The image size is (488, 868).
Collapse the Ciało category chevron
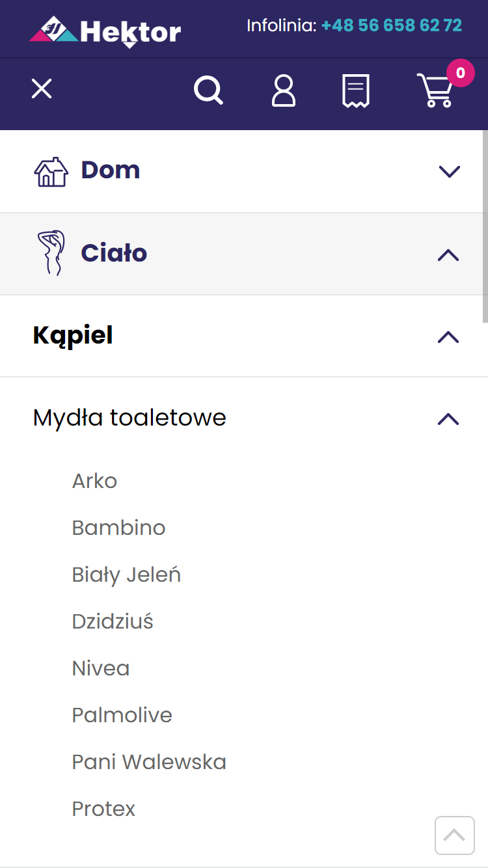point(449,254)
